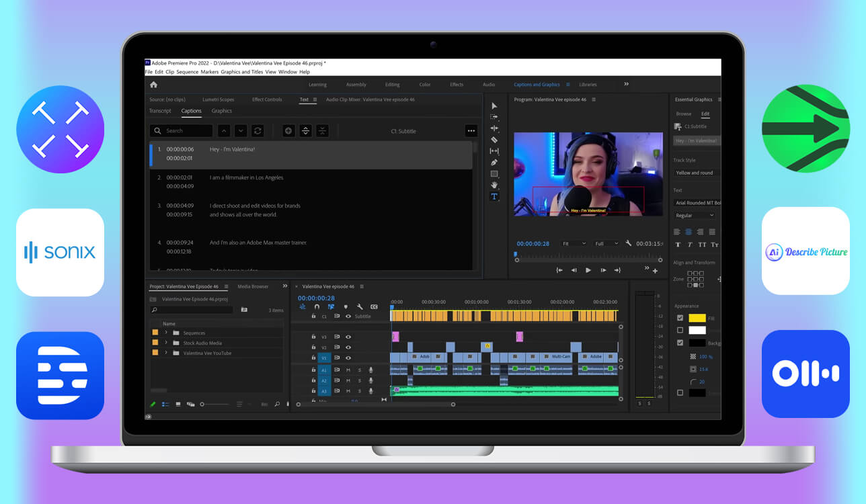The image size is (866, 504).
Task: Switch to the Media Browser tab
Action: tap(253, 287)
